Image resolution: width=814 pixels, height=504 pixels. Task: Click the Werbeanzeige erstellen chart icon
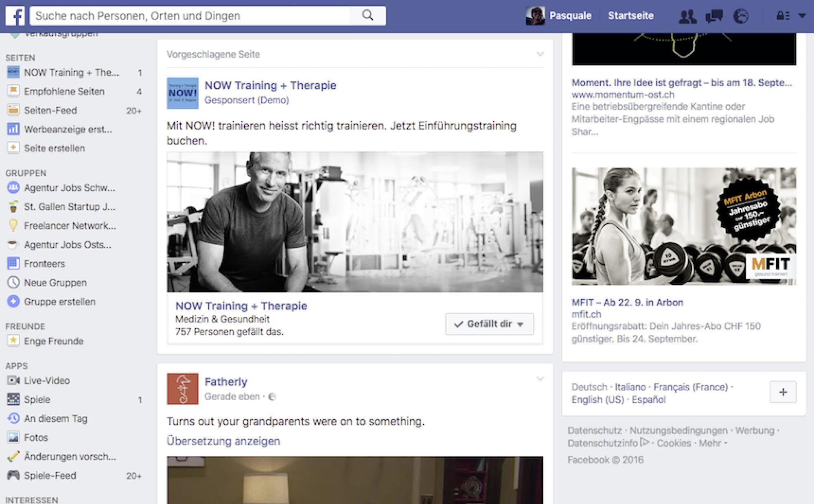tap(13, 129)
